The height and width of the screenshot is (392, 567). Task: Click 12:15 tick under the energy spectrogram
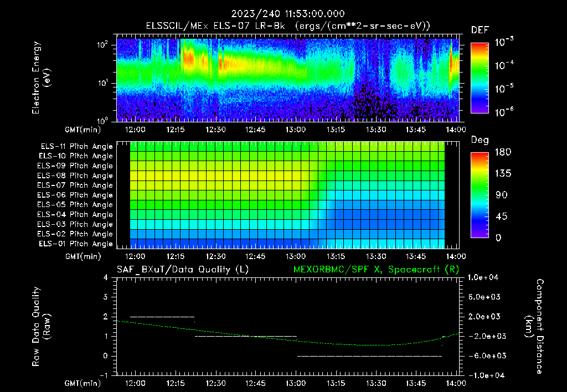coord(176,130)
